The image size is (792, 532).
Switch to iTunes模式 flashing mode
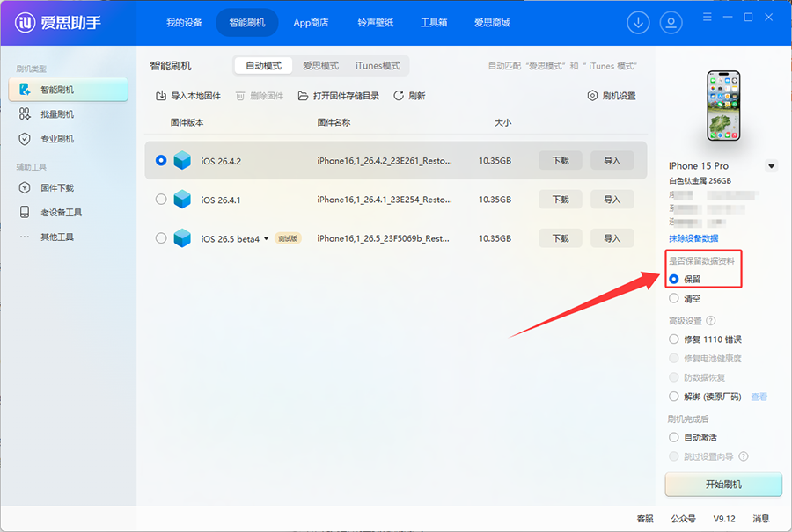[378, 66]
